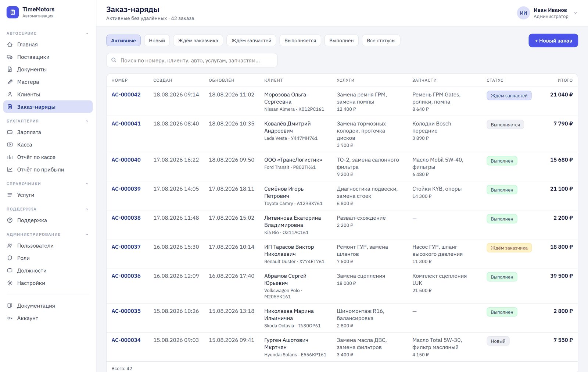Open Главная via its home icon
588x372 pixels.
10,45
